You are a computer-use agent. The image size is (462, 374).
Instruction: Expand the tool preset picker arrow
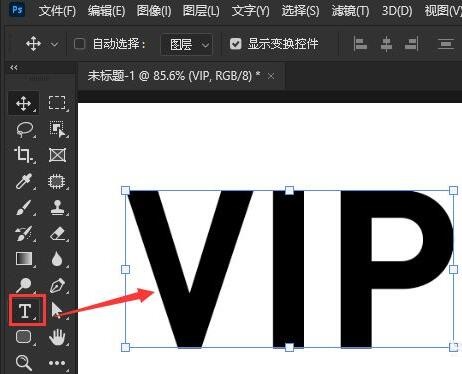coord(54,44)
